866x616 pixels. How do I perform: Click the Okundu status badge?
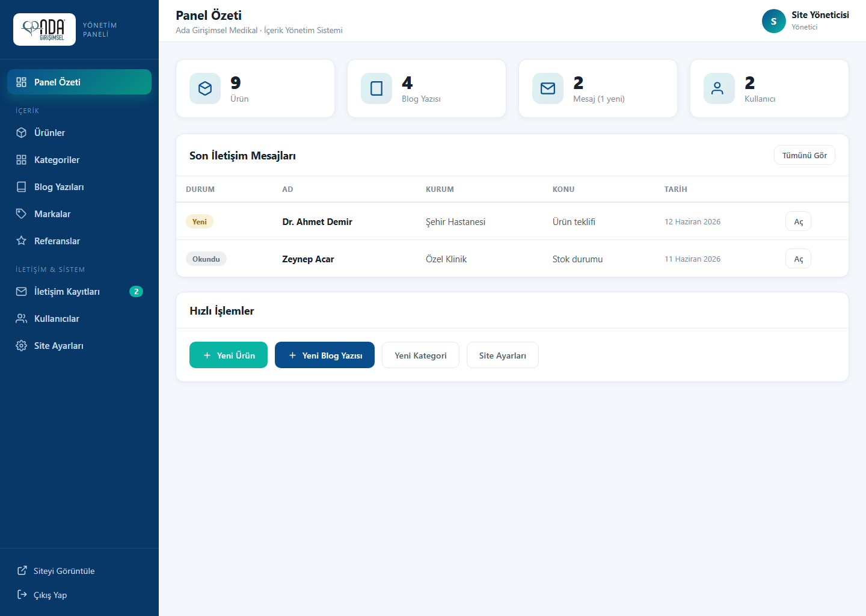pos(206,259)
